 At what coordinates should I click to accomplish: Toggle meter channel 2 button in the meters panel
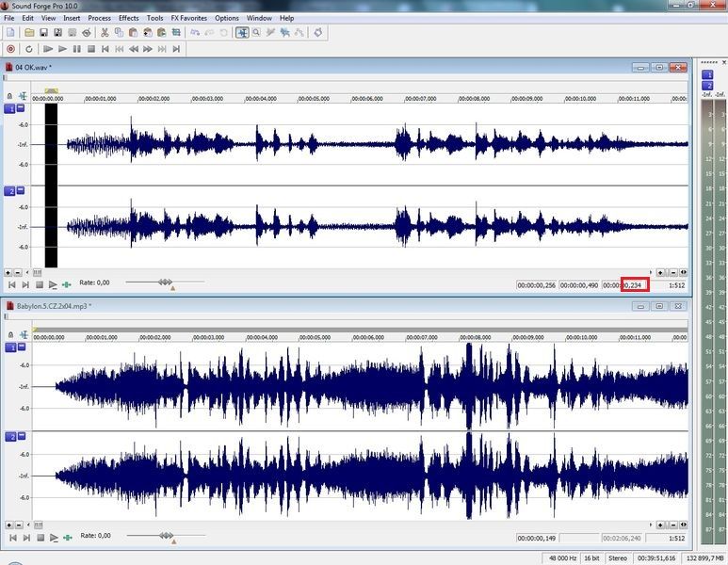(707, 86)
